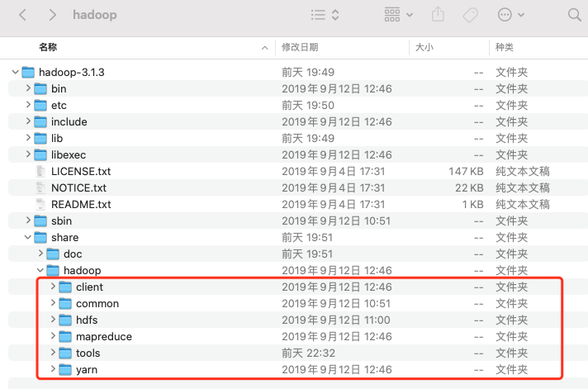Sort by 种类 column header
The height and width of the screenshot is (389, 588).
[505, 47]
